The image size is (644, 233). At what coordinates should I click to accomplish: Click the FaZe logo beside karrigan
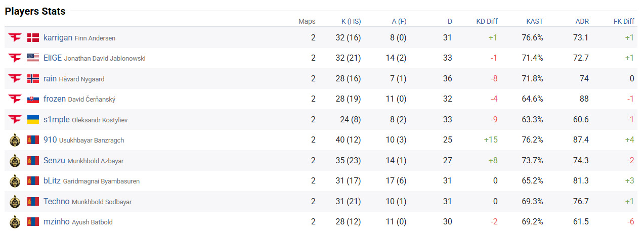point(15,37)
